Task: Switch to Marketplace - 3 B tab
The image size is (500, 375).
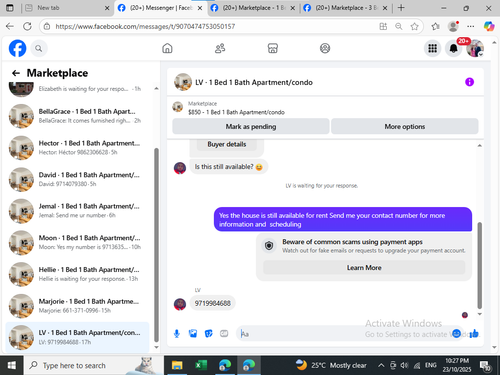Action: tap(346, 8)
